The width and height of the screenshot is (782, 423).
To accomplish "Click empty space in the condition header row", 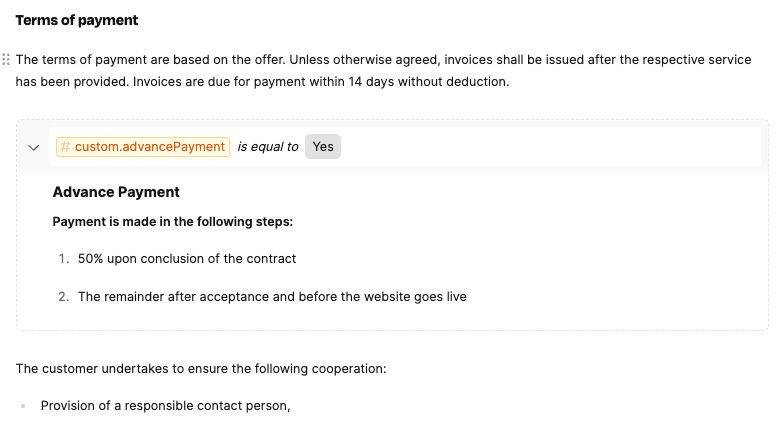I will pos(549,147).
